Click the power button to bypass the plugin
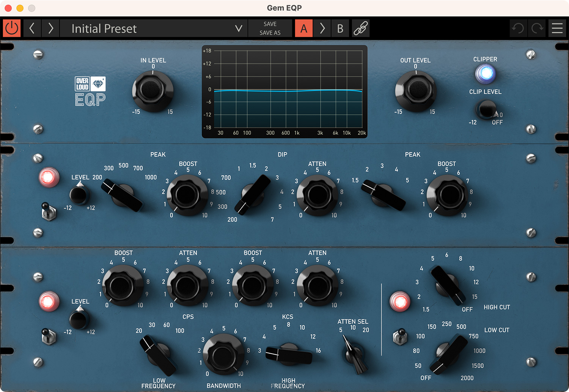569x392 pixels. (x=11, y=28)
